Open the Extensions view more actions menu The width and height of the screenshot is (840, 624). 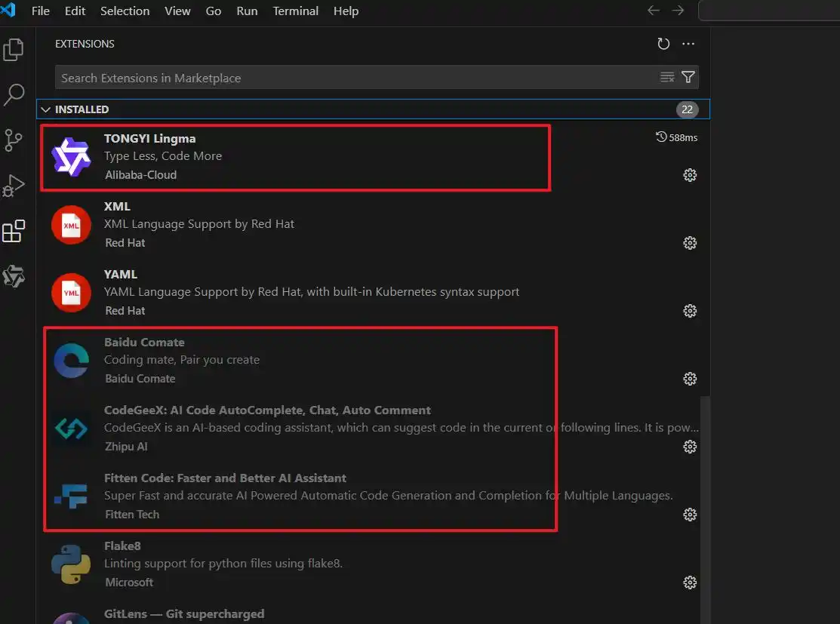688,44
